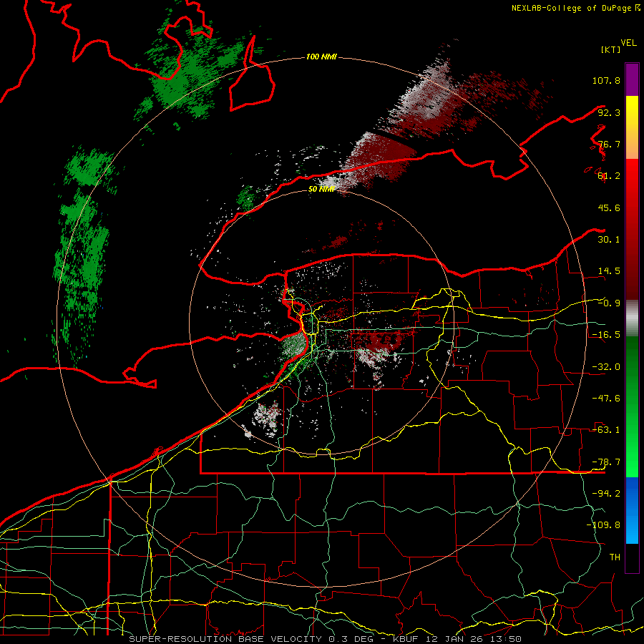Click the VEL legend title
The image size is (644, 644).
coord(628,43)
